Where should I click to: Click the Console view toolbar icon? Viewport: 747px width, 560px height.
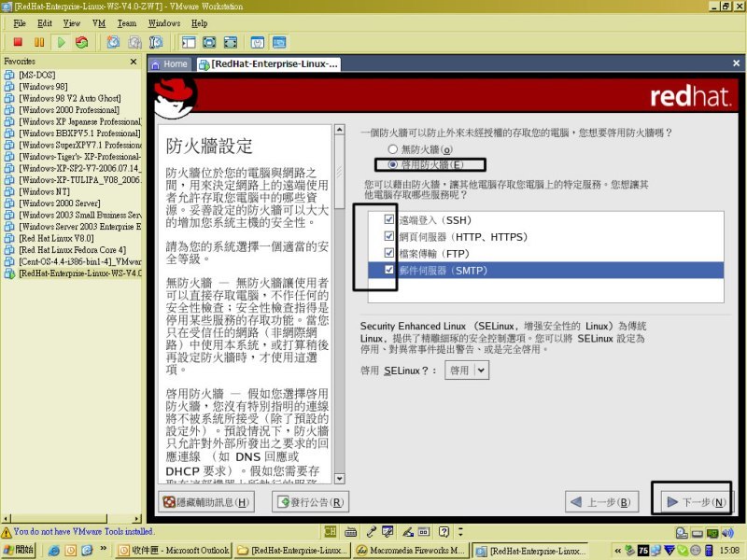[279, 42]
